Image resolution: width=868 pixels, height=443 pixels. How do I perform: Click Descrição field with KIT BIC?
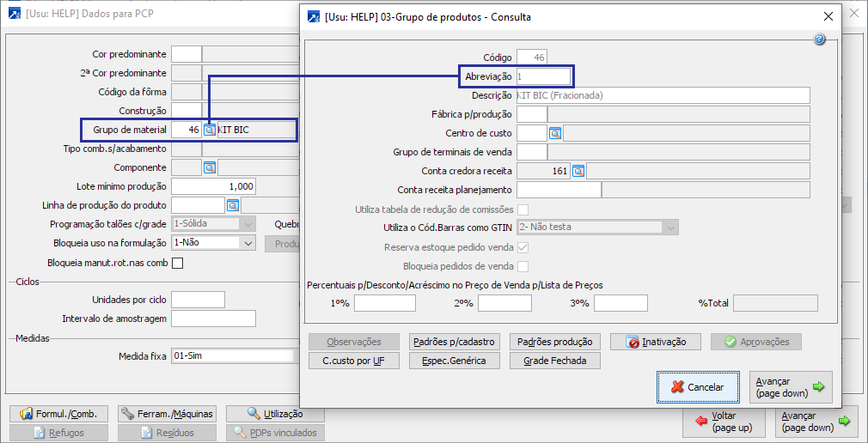pos(663,95)
